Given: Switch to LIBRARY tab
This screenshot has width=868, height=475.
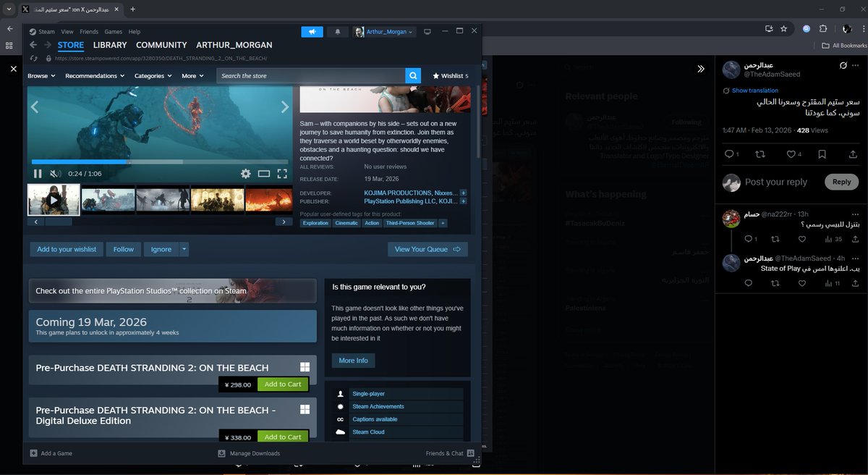Looking at the screenshot, I should click(x=110, y=45).
